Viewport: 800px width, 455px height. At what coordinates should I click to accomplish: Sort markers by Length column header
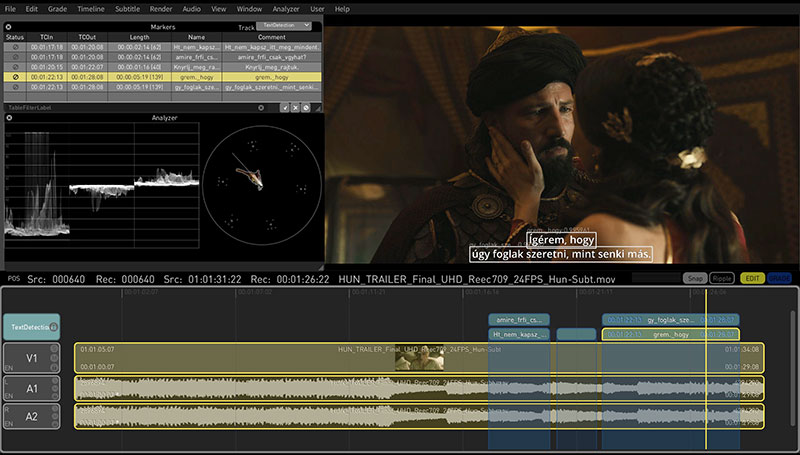tap(139, 37)
